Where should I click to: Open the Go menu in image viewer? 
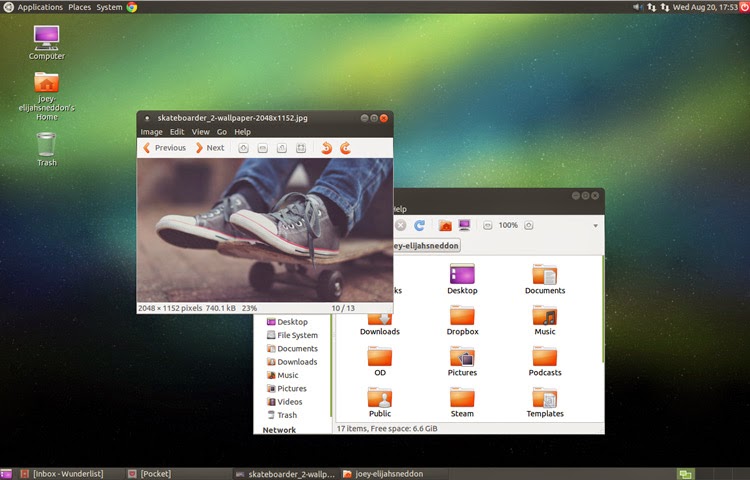tap(222, 132)
